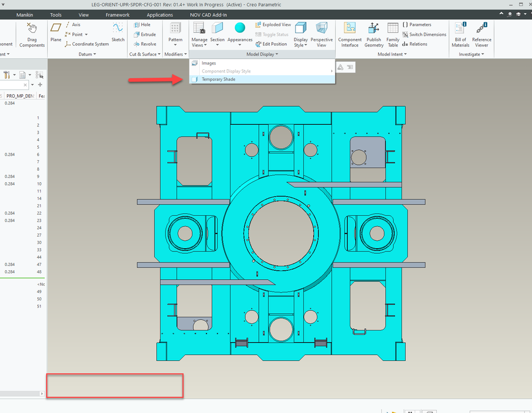
Task: Click the Appearances color sphere
Action: pyautogui.click(x=240, y=28)
